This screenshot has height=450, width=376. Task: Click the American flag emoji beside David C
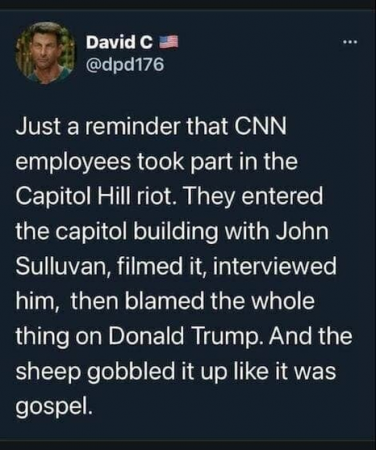click(x=168, y=42)
